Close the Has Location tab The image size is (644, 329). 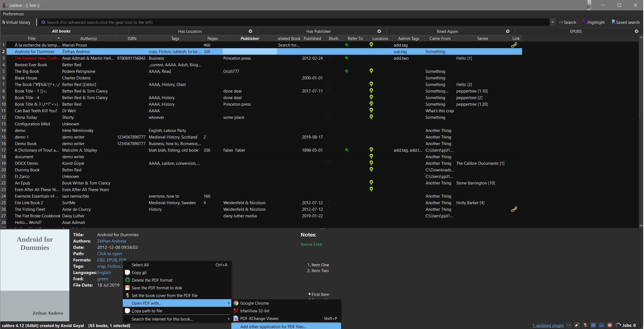coord(250,31)
